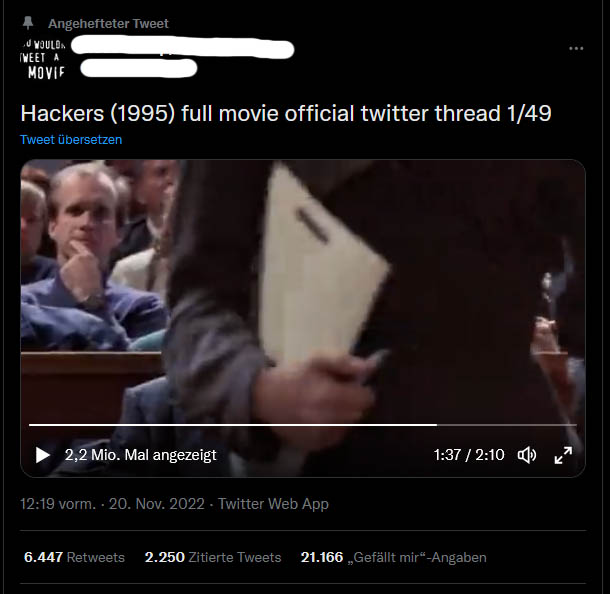The image size is (610, 594).
Task: Open the account's profile avatar
Action: click(x=43, y=58)
